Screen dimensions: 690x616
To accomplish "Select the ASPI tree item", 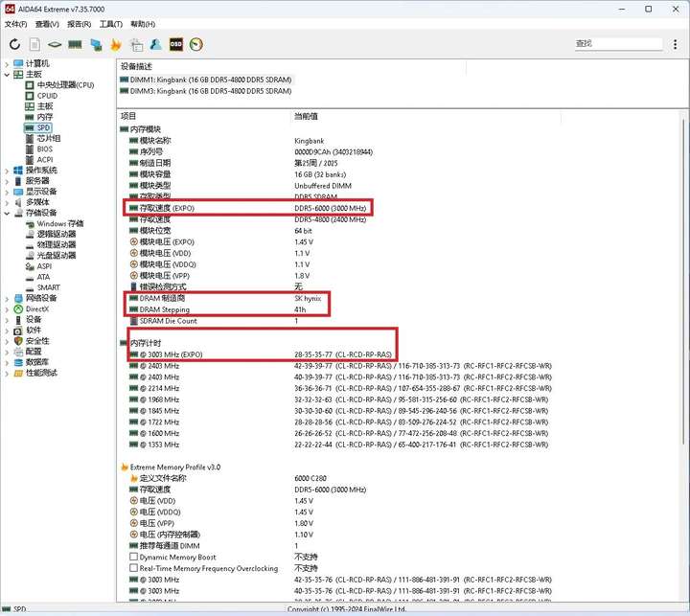I will coord(44,266).
